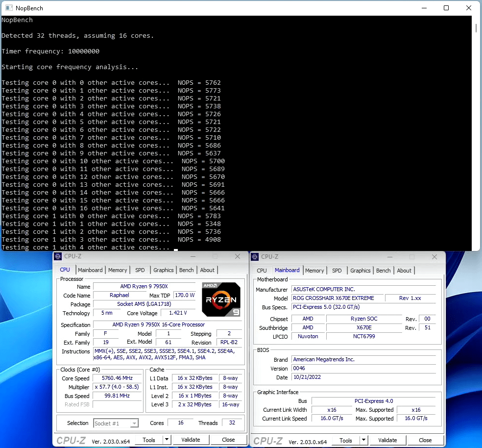Click the NopBench window title bar icon
This screenshot has width=482, height=448.
pyautogui.click(x=9, y=8)
